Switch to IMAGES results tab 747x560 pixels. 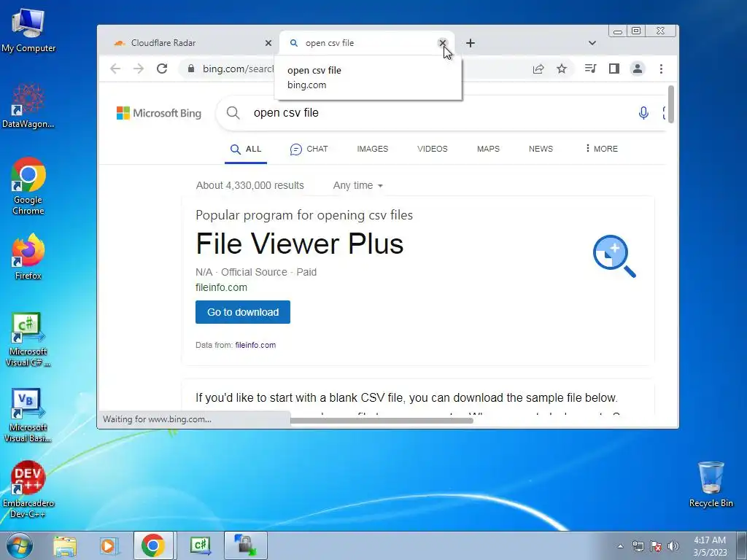pyautogui.click(x=373, y=149)
